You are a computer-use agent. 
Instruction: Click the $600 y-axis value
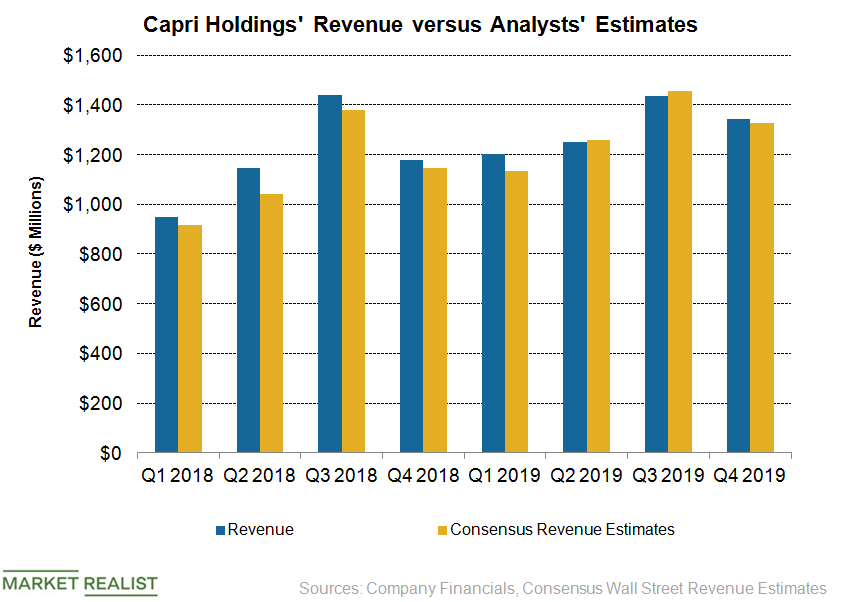tap(100, 304)
